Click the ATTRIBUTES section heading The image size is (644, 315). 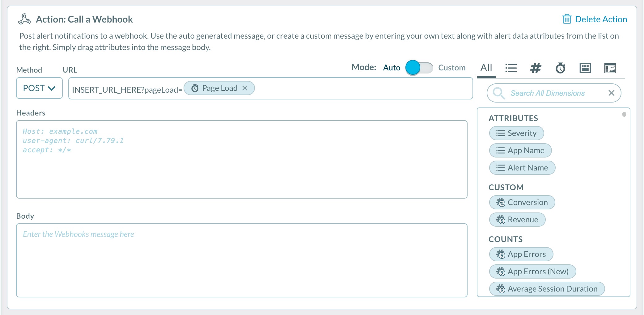click(513, 118)
